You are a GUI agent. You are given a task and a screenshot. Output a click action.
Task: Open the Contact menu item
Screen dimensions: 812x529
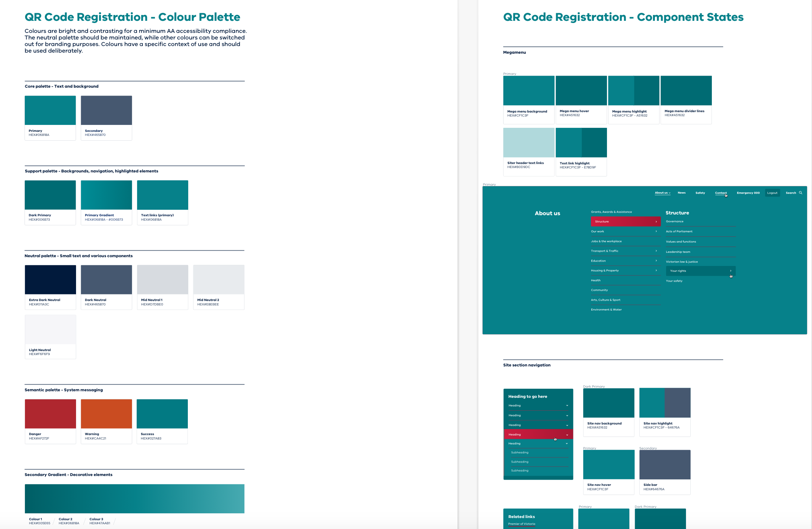[x=721, y=193]
